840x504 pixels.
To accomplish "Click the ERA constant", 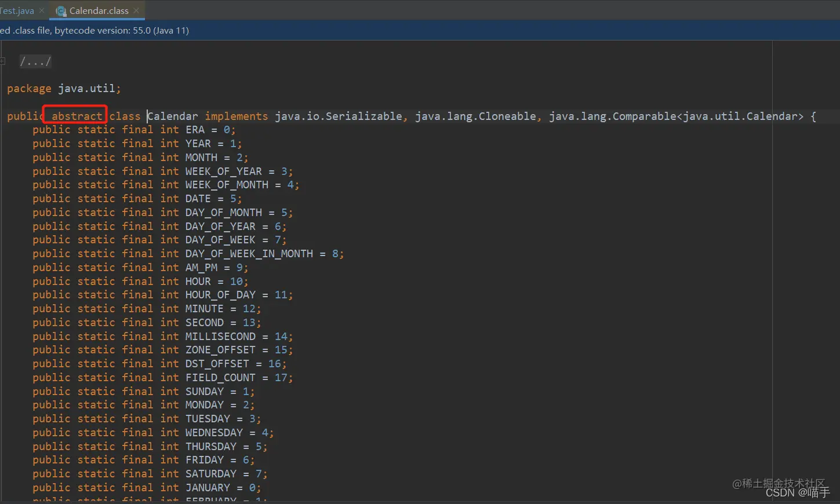I will click(x=195, y=130).
